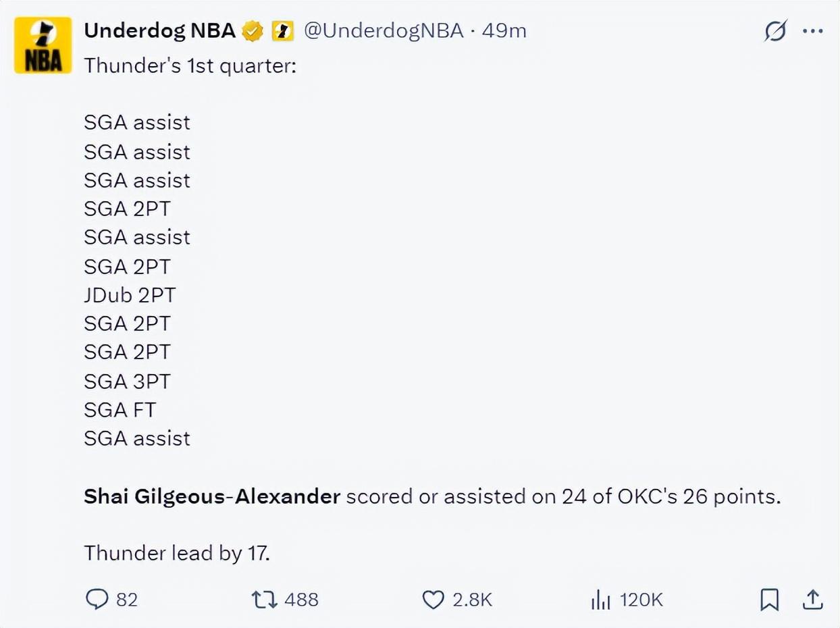Click the gold verified checkmark badge
Viewport: 840px width, 628px height.
253,31
